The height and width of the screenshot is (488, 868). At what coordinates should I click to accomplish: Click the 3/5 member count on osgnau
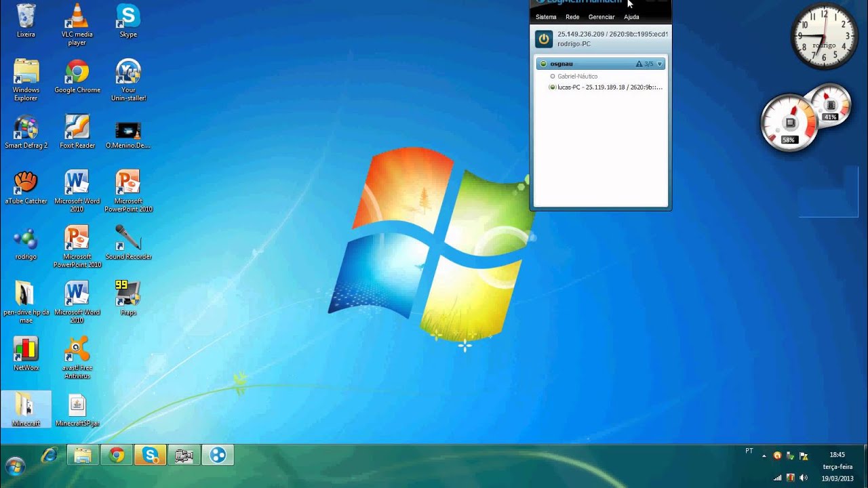tap(649, 64)
